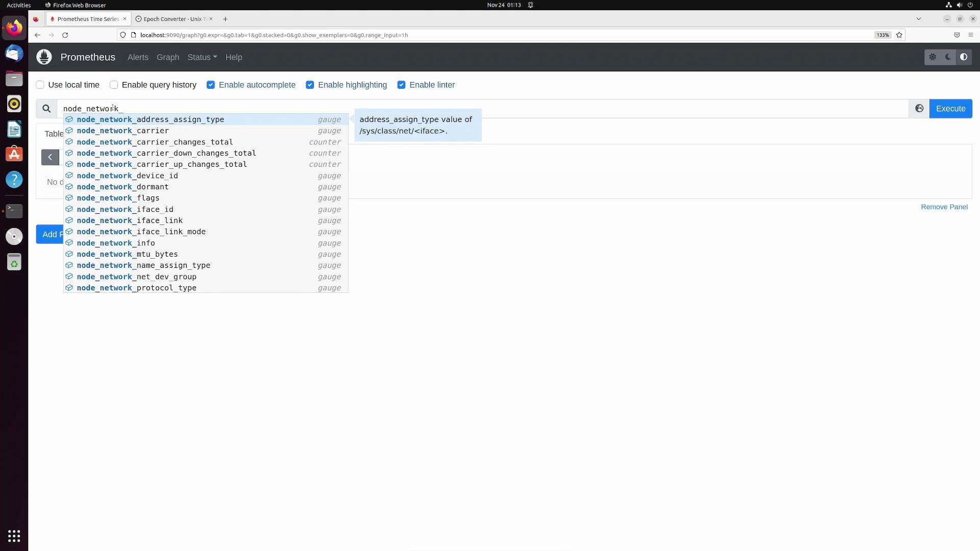Select node_network_flags suggestion
Screen dimensions: 980x551
click(206, 198)
